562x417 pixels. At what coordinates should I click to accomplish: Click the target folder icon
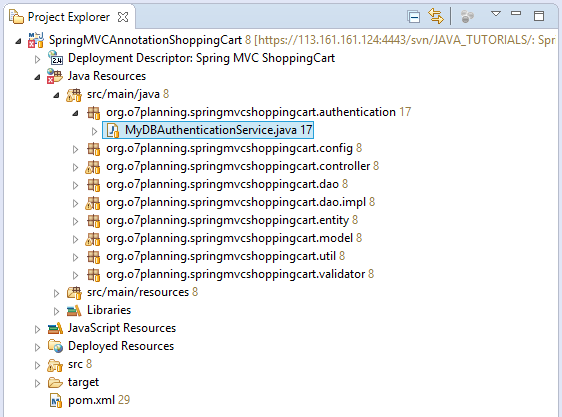pos(55,383)
